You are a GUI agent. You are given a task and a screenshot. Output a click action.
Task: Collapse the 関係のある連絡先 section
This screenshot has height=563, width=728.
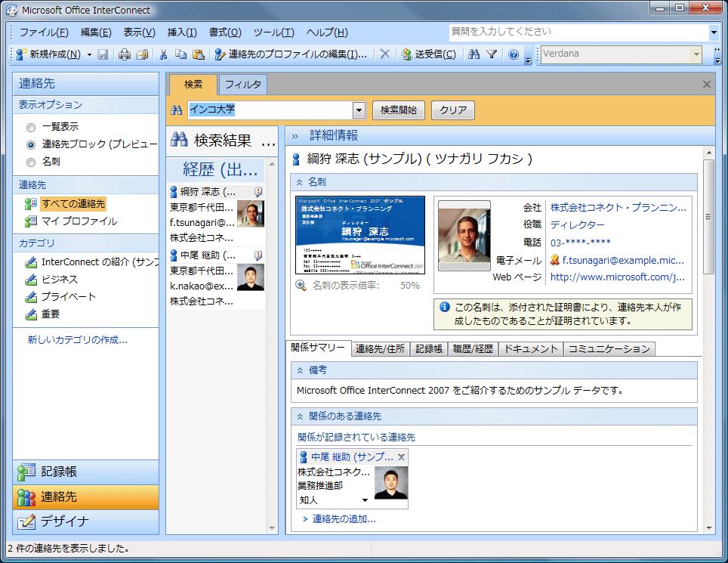300,416
